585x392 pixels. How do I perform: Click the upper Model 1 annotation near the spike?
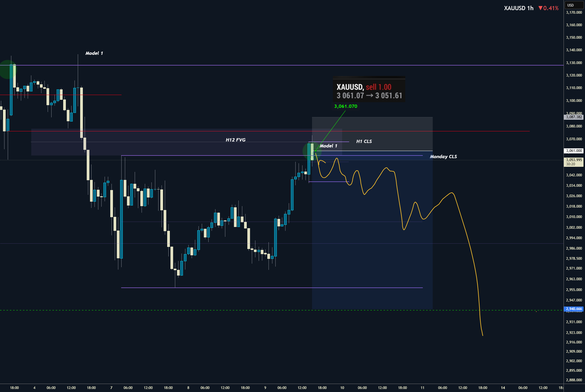94,53
